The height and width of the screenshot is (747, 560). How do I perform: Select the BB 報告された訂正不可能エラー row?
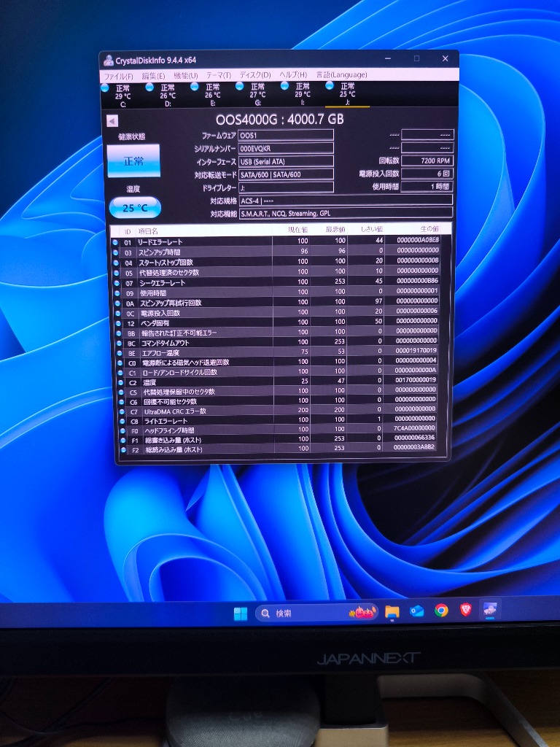pyautogui.click(x=278, y=332)
